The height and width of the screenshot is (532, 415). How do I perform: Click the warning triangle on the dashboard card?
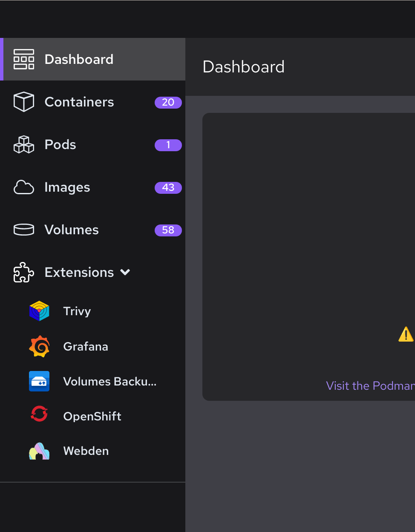406,334
